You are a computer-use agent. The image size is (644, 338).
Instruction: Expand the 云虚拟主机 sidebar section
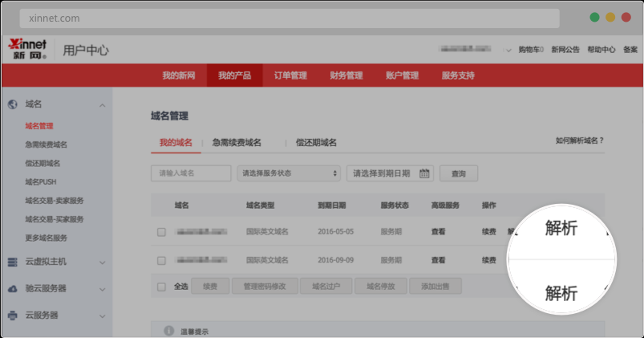[102, 262]
